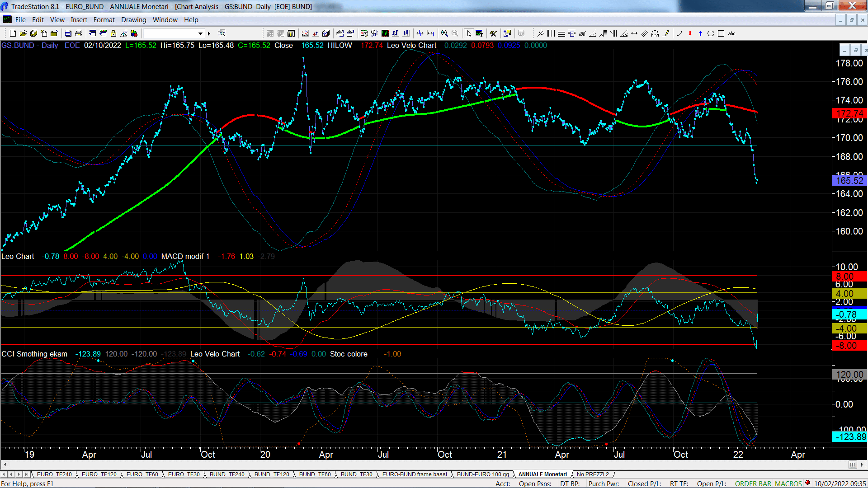Click the command line go arrow
Viewport: 868px width, 488px height.
click(x=209, y=33)
